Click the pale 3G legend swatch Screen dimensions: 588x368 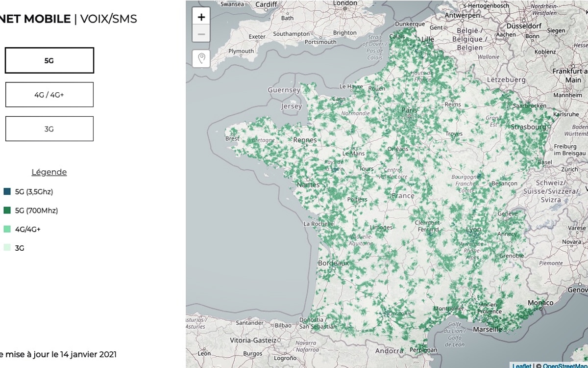[7, 247]
